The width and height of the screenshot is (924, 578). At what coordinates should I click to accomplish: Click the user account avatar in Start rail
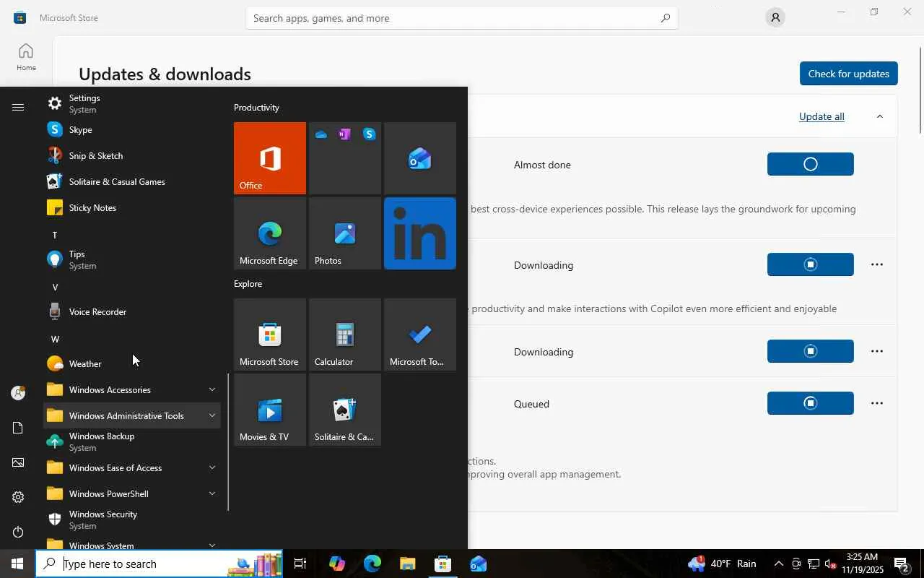click(18, 393)
